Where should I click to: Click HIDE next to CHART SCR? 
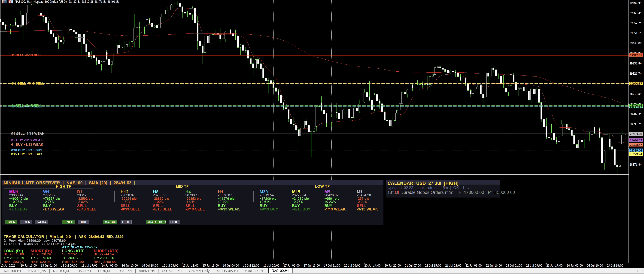pyautogui.click(x=174, y=222)
